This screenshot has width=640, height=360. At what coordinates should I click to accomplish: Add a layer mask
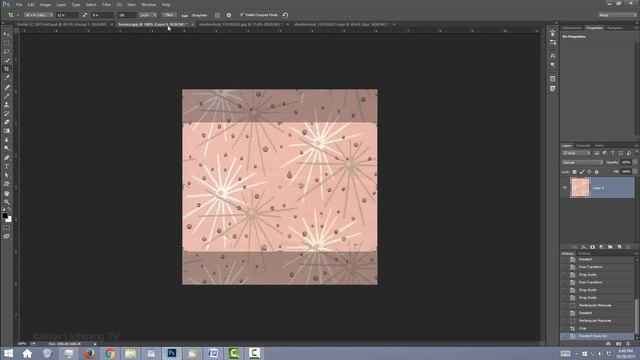coord(592,247)
